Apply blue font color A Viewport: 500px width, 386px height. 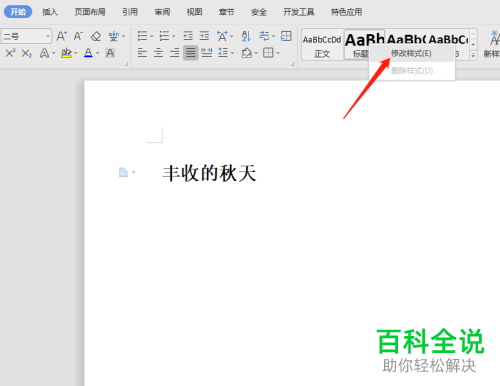(x=88, y=53)
